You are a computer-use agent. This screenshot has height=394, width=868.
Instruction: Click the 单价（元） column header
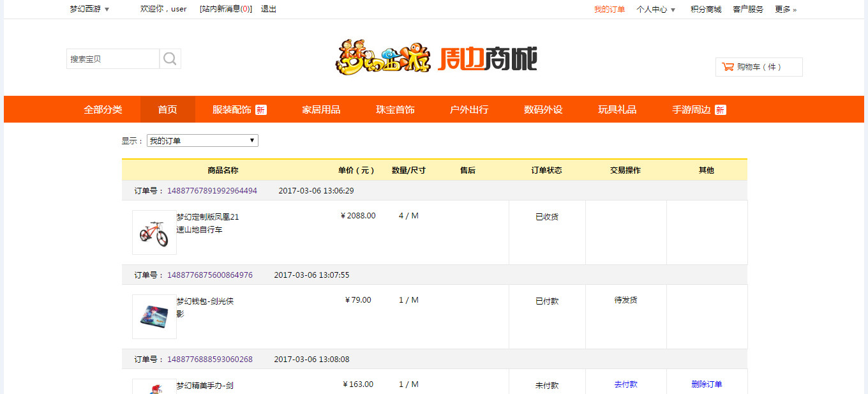[357, 170]
